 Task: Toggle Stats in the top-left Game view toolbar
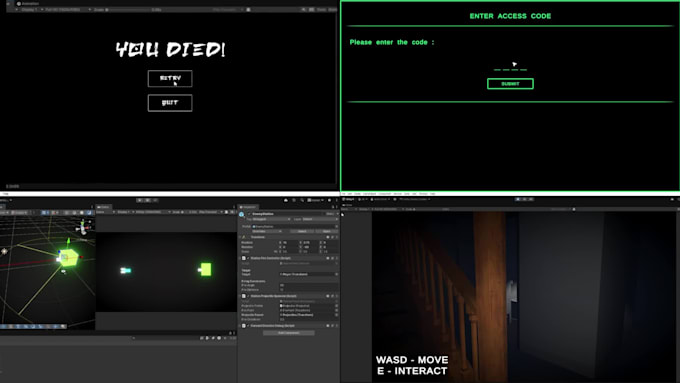coord(321,10)
